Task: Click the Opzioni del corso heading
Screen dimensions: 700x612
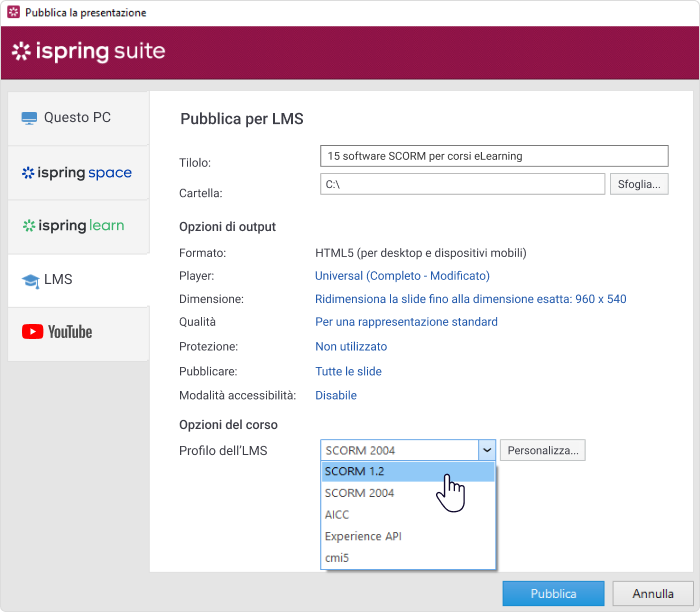Action: (x=228, y=425)
